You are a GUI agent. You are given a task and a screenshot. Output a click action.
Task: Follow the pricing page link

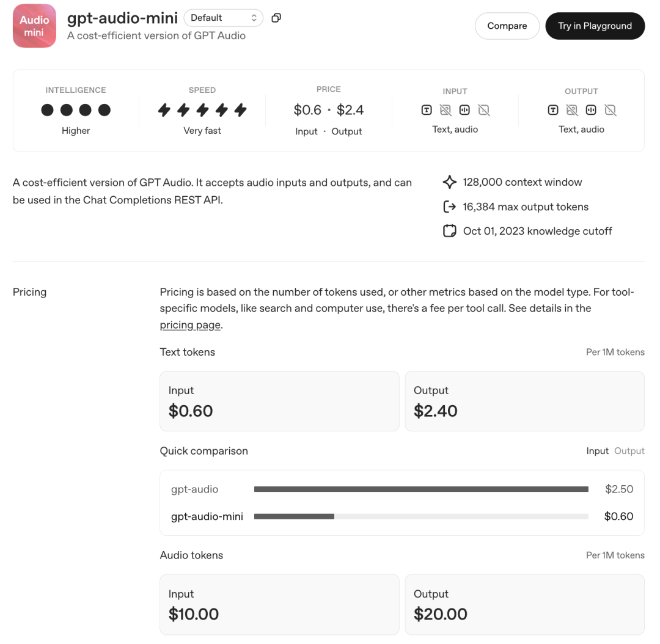coord(190,325)
